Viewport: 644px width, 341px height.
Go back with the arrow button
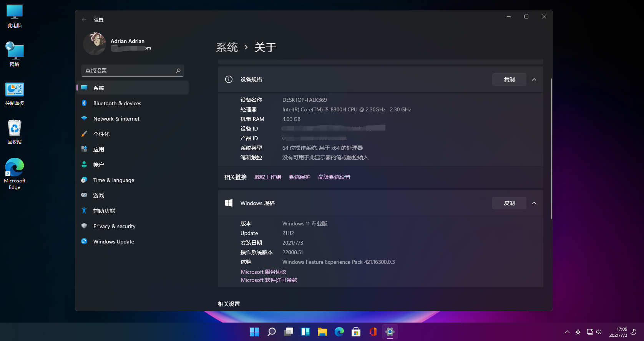click(x=84, y=20)
